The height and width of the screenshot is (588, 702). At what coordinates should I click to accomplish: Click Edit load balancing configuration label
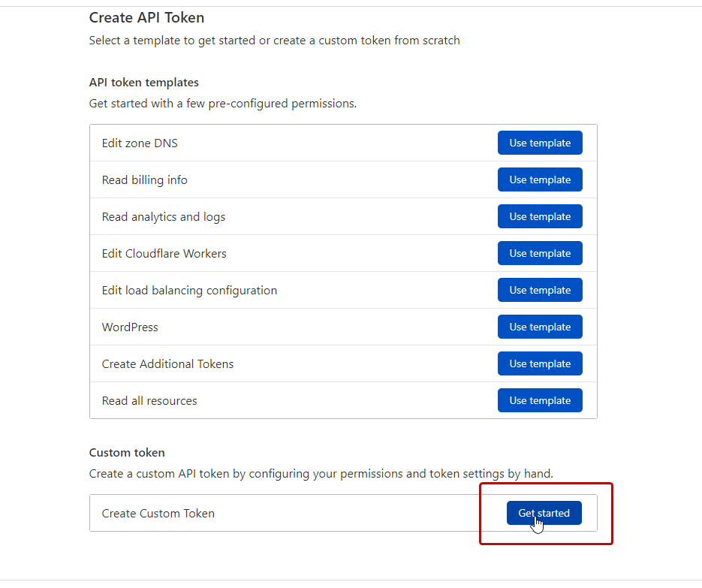coord(189,290)
